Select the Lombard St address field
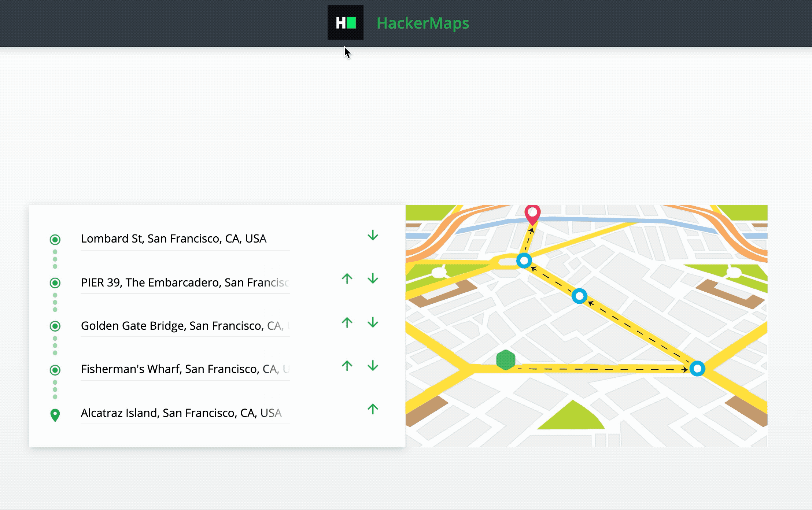Image resolution: width=812 pixels, height=510 pixels. pyautogui.click(x=174, y=239)
